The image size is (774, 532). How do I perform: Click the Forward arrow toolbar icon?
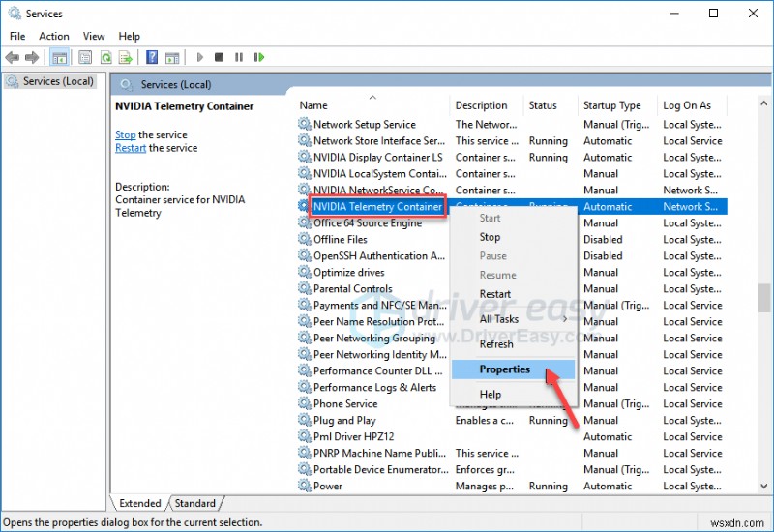(x=32, y=58)
